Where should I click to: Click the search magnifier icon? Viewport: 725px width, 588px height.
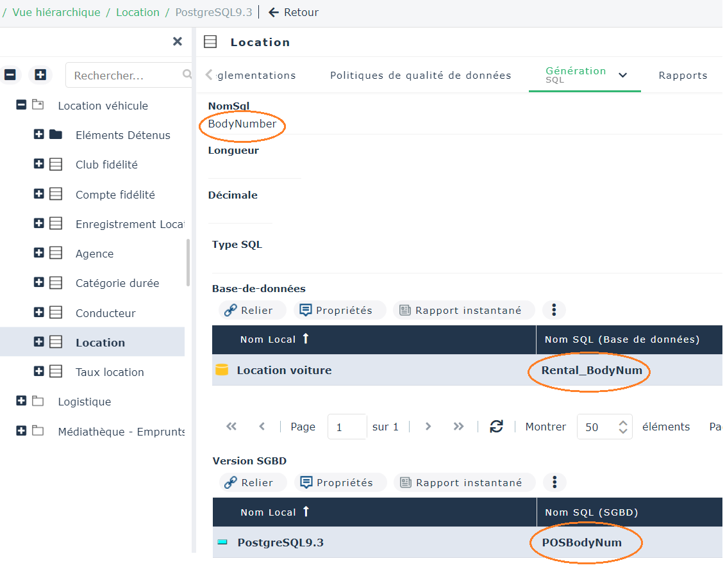tap(187, 75)
